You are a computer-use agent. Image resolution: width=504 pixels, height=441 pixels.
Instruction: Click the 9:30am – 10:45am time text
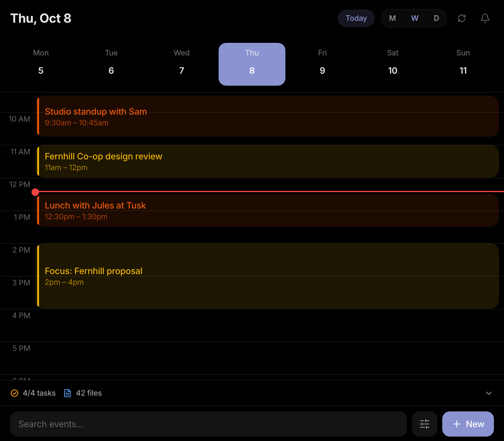pyautogui.click(x=77, y=123)
